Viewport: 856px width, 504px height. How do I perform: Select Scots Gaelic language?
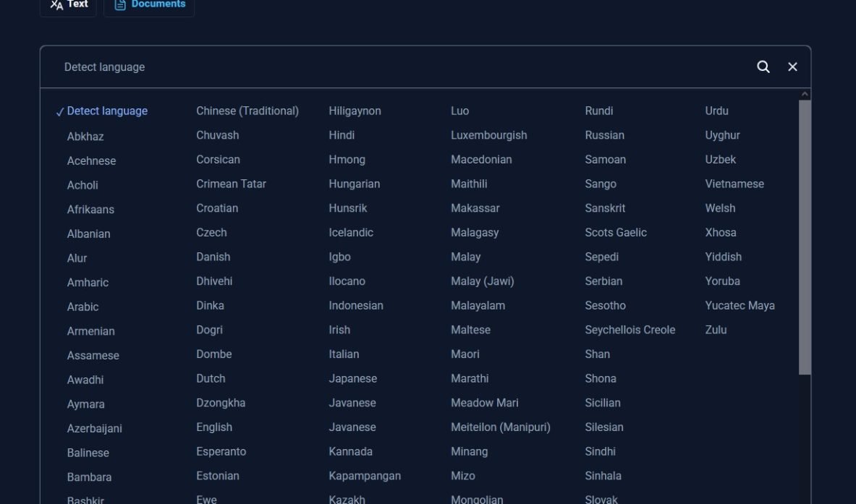(616, 233)
